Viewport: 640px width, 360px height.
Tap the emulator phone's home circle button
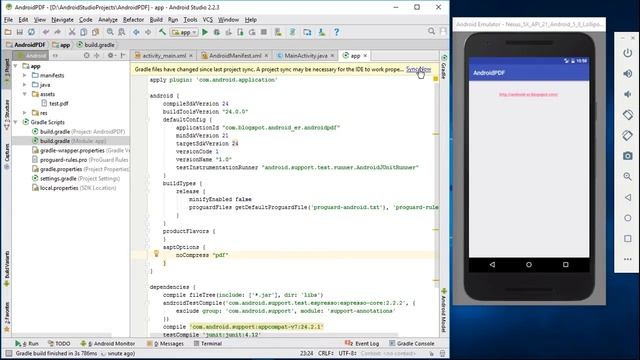click(529, 265)
